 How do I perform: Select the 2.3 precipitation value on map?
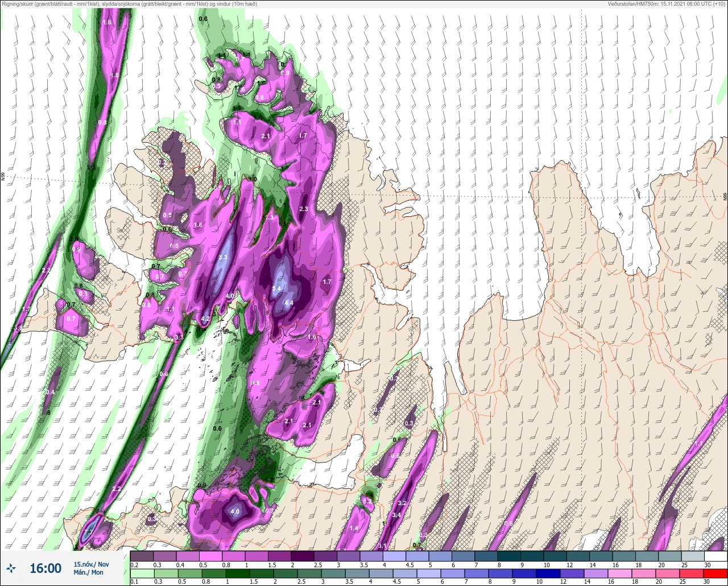303,209
